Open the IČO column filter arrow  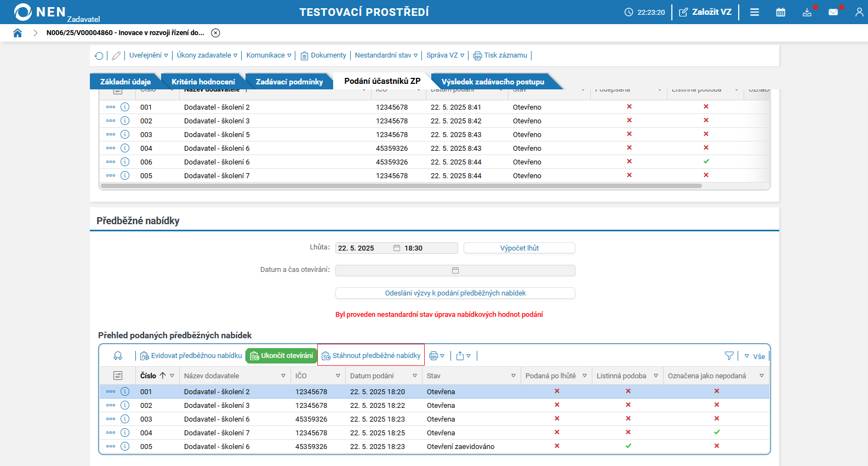tap(338, 376)
